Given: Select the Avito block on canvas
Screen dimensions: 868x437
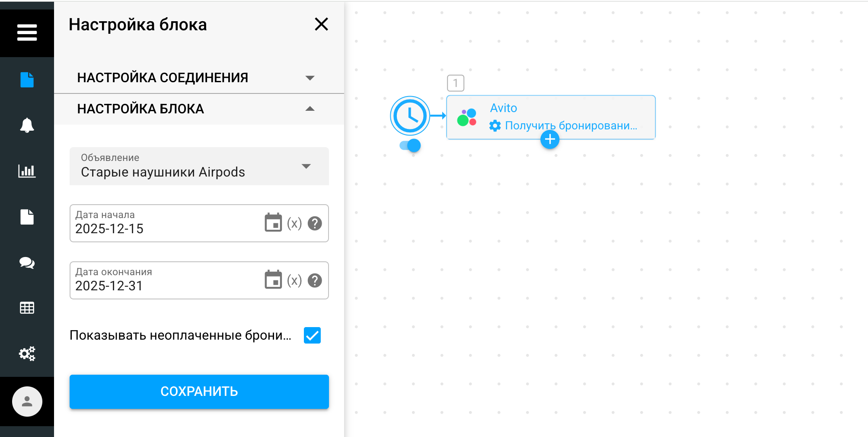Looking at the screenshot, I should (x=562, y=113).
